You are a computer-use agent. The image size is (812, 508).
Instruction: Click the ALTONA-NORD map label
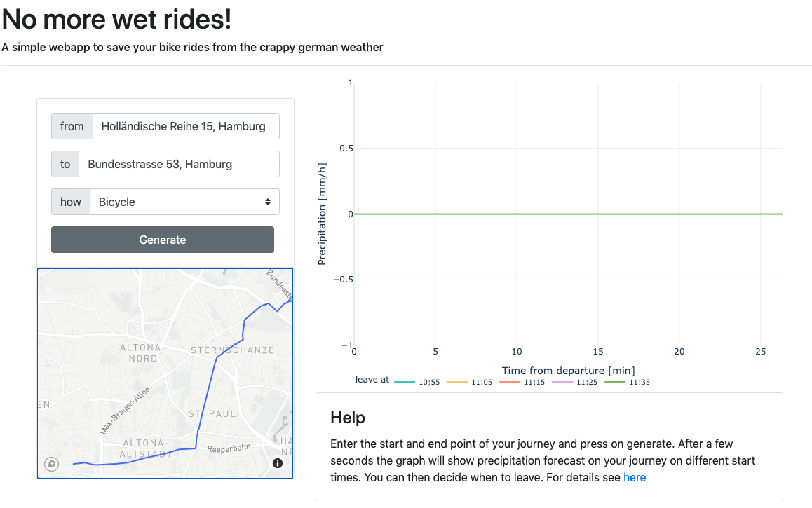pos(142,353)
